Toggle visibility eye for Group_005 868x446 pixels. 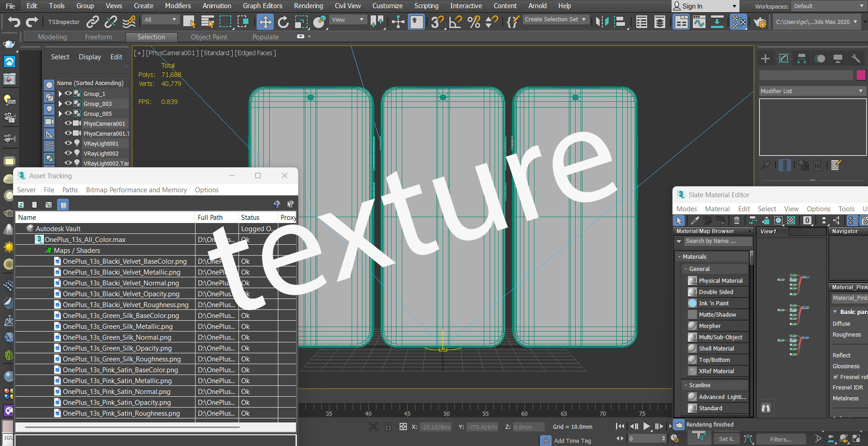68,113
